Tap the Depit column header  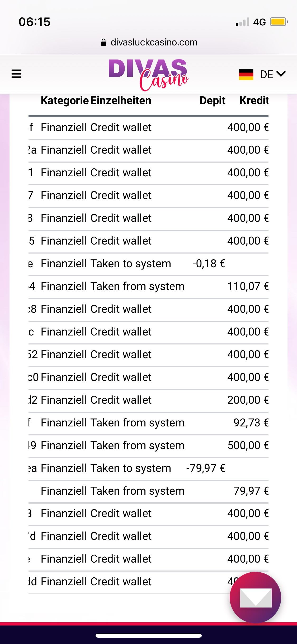(x=213, y=100)
